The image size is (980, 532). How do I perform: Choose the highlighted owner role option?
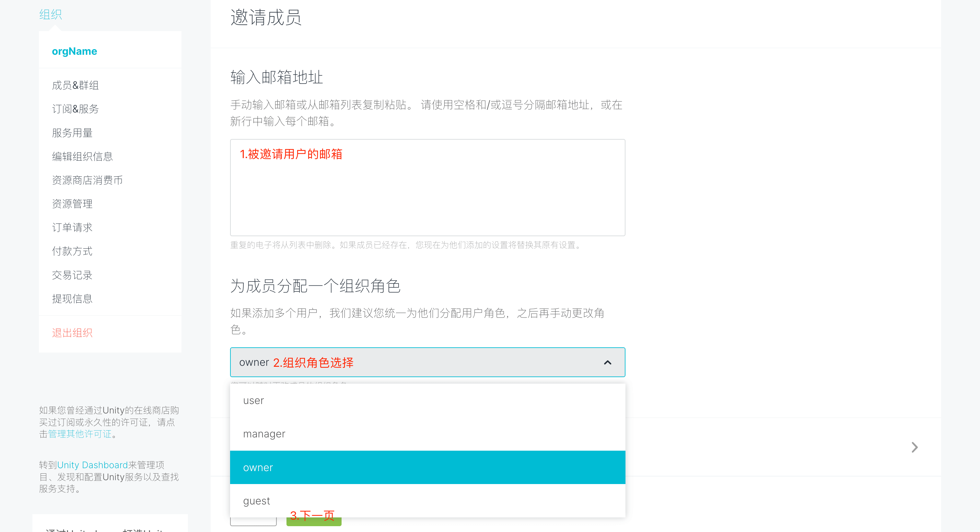coord(258,467)
